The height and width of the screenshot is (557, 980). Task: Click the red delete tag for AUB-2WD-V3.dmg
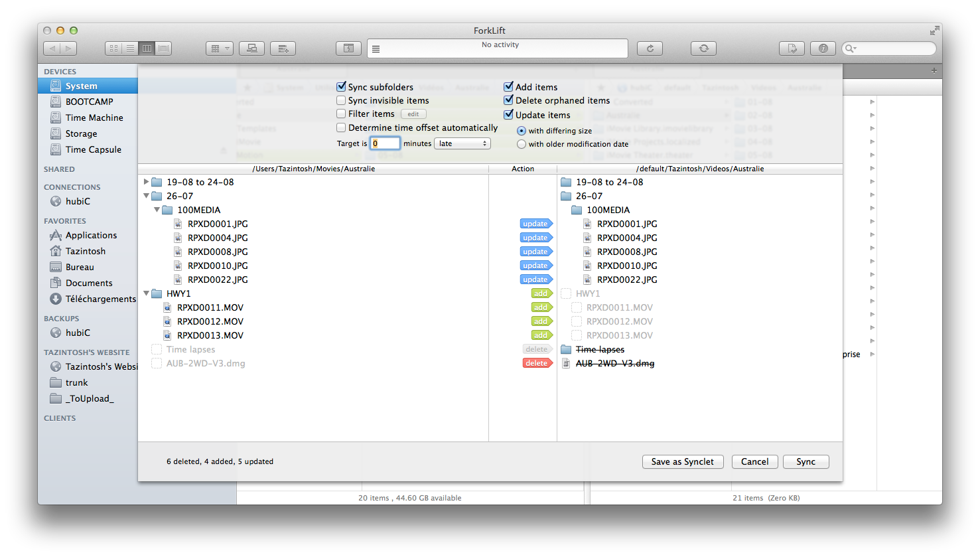(x=537, y=363)
